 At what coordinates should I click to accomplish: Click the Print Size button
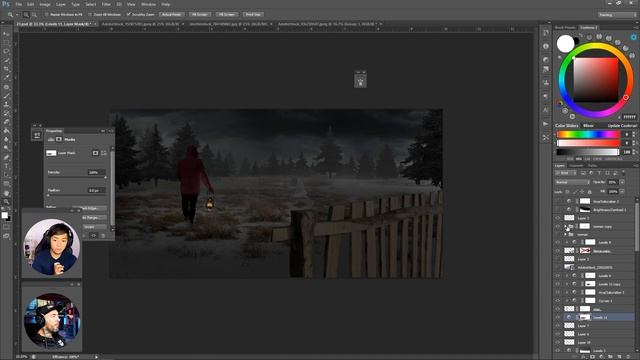[x=253, y=15]
